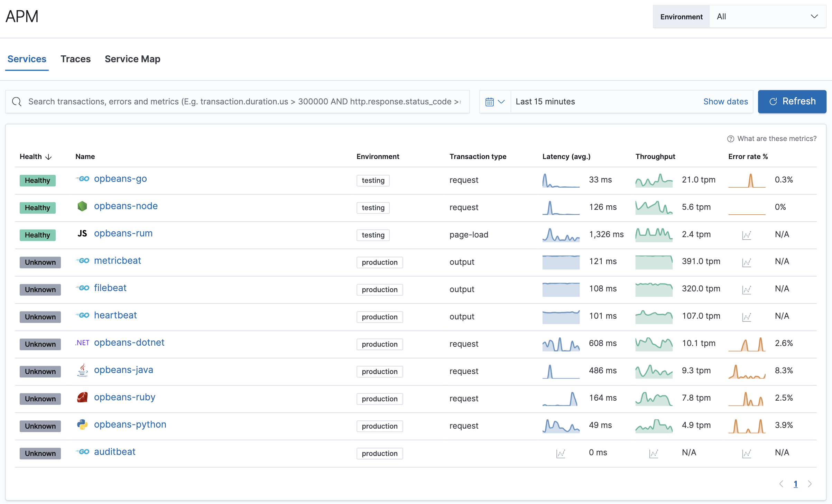Click the Ruby icon next to opbeans-ruby
The width and height of the screenshot is (832, 504).
pyautogui.click(x=83, y=398)
